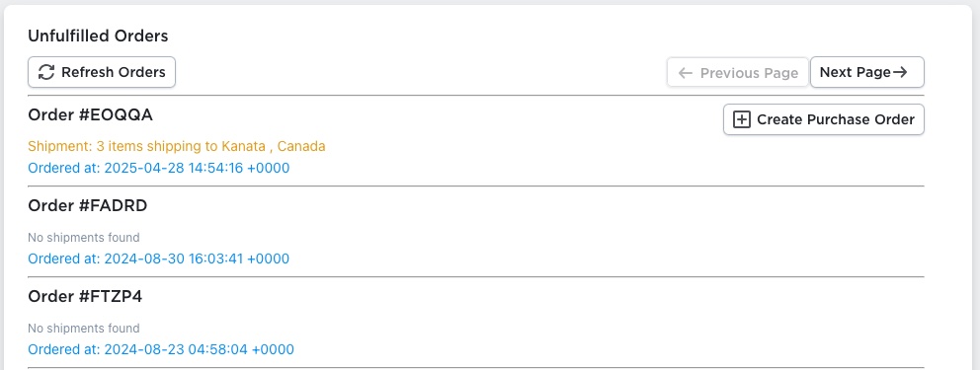This screenshot has width=980, height=370.
Task: Select the Kanata, Canada shipment line
Action: 177,146
